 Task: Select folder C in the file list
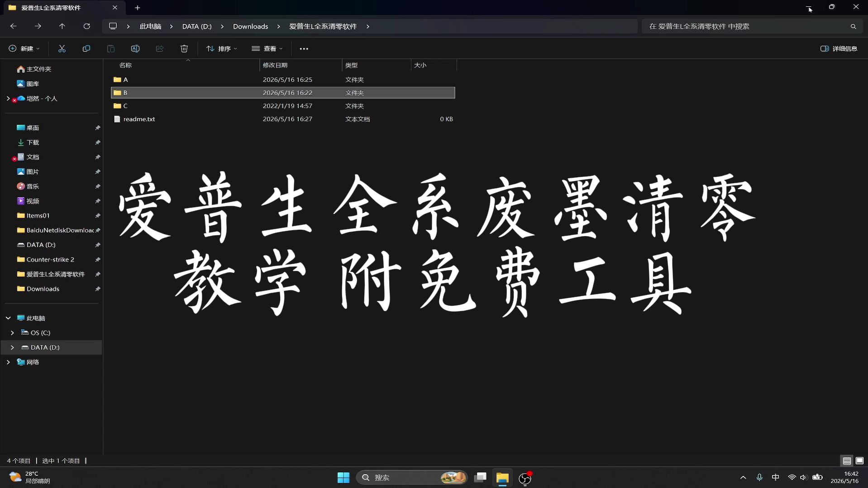(x=283, y=106)
